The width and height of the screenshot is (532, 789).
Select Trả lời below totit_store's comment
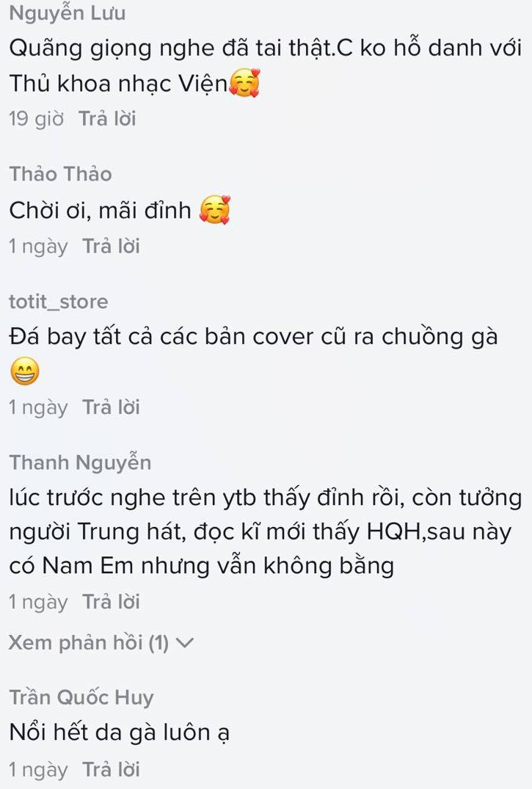click(112, 407)
